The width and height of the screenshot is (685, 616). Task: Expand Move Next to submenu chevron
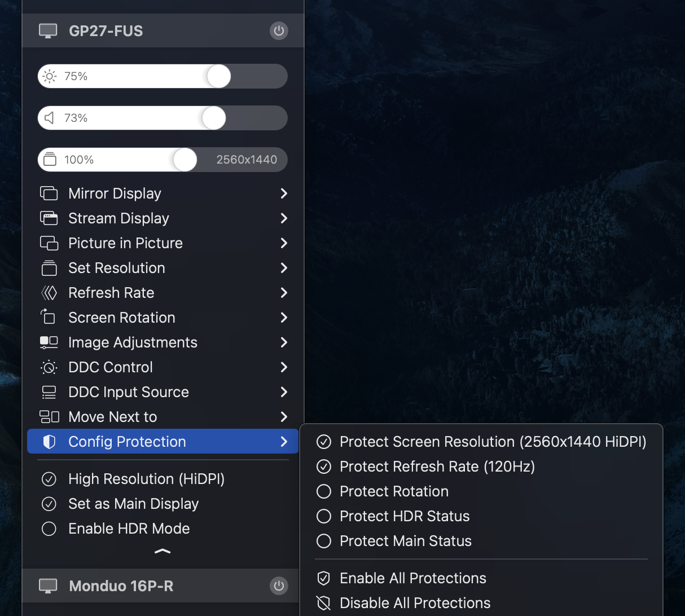point(284,417)
